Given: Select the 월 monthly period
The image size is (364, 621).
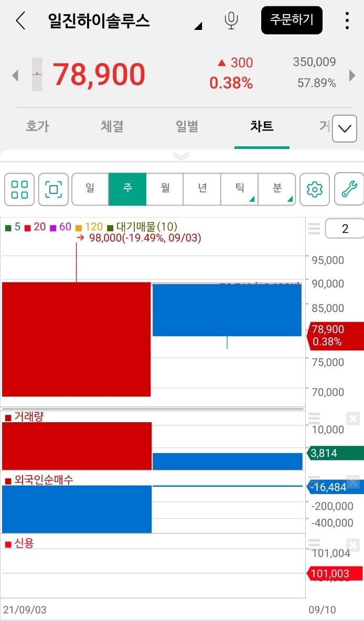Looking at the screenshot, I should tap(165, 189).
